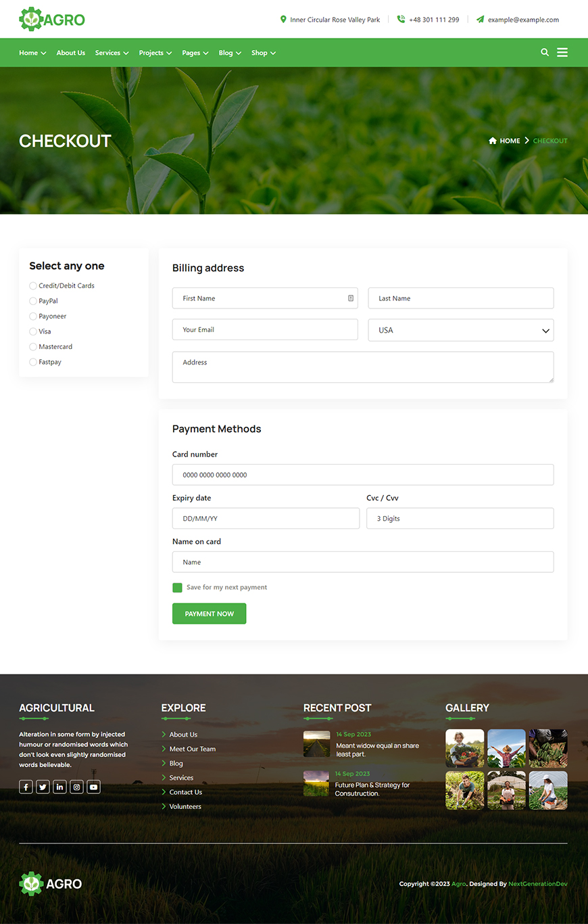Open the hamburger menu icon
The image size is (588, 924).
click(x=562, y=52)
